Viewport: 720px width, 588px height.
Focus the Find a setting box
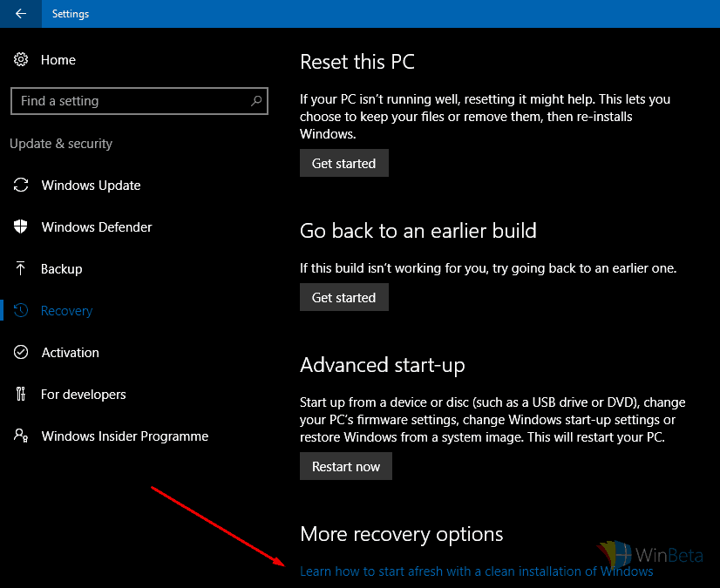coord(139,101)
